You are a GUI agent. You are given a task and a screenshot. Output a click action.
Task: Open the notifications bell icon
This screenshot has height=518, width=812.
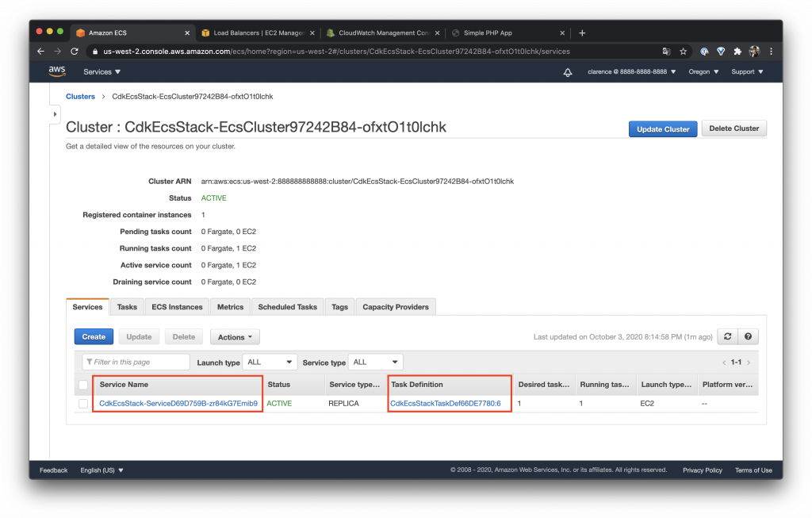[x=568, y=72]
